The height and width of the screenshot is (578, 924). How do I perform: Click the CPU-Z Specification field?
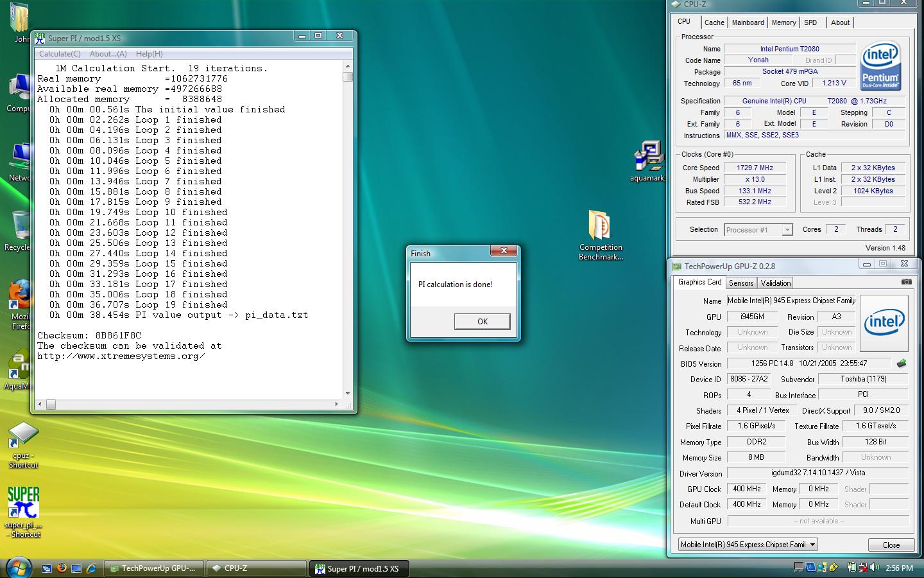815,101
